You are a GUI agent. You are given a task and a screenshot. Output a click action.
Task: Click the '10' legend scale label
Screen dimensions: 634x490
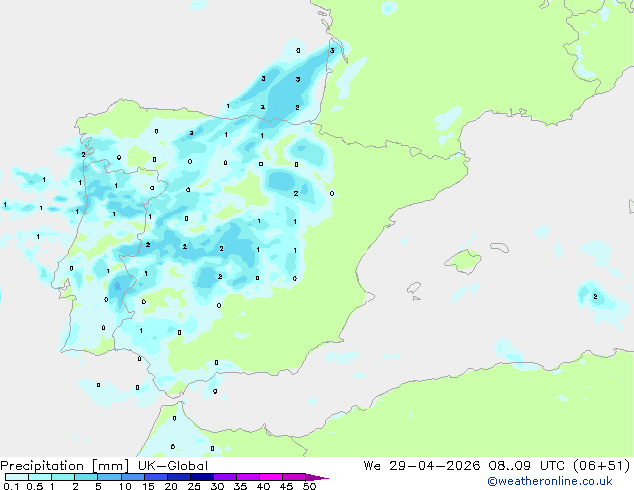tap(125, 486)
